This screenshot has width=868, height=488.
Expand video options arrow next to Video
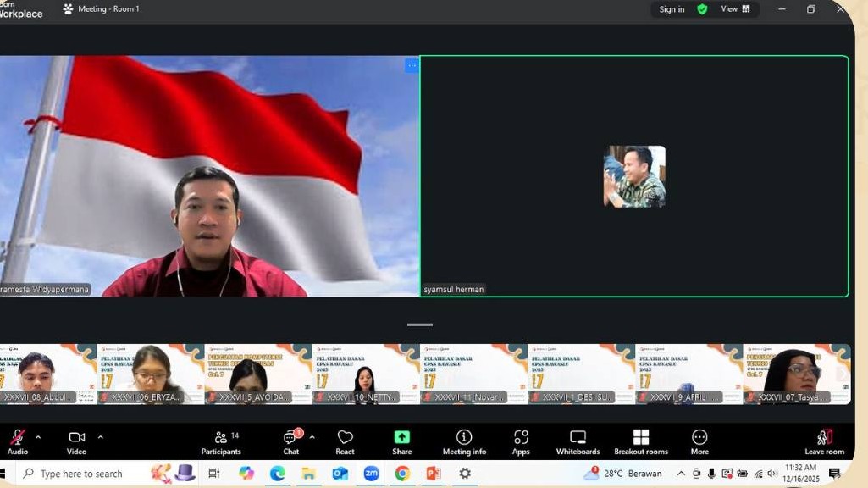click(101, 437)
